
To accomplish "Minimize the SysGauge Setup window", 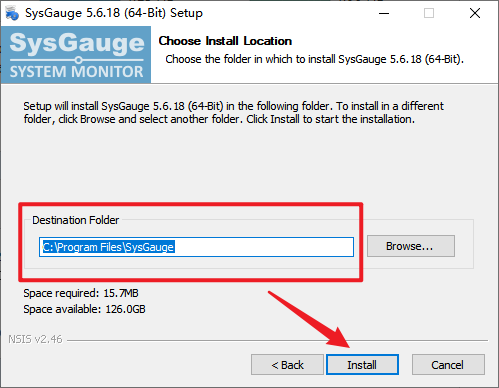I will 384,13.
